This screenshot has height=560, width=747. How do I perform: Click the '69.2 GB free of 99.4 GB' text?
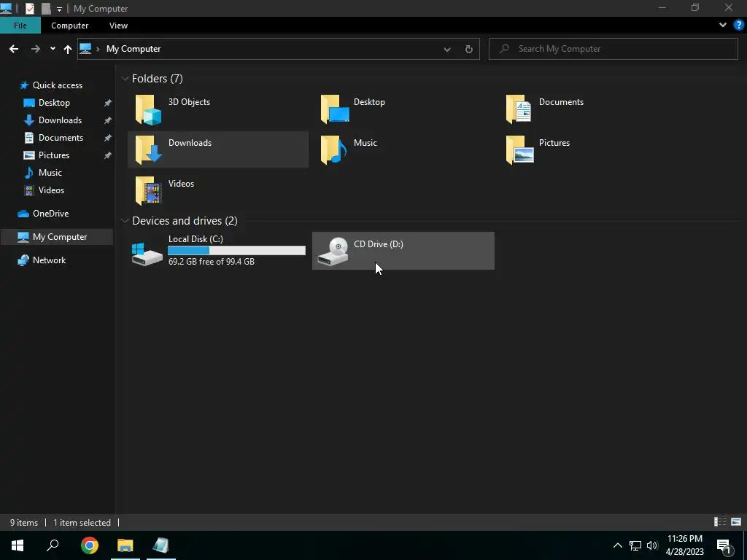tap(211, 262)
